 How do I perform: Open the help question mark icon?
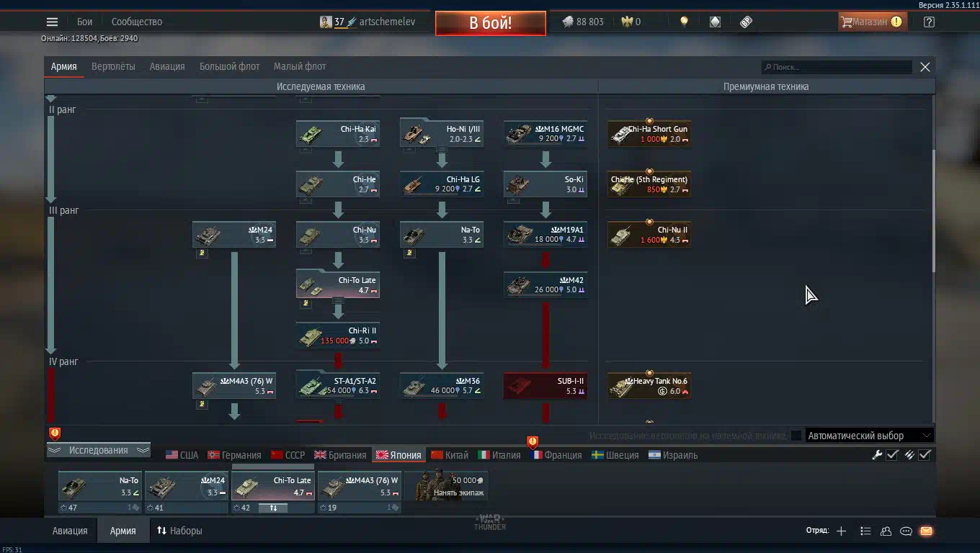[x=929, y=22]
